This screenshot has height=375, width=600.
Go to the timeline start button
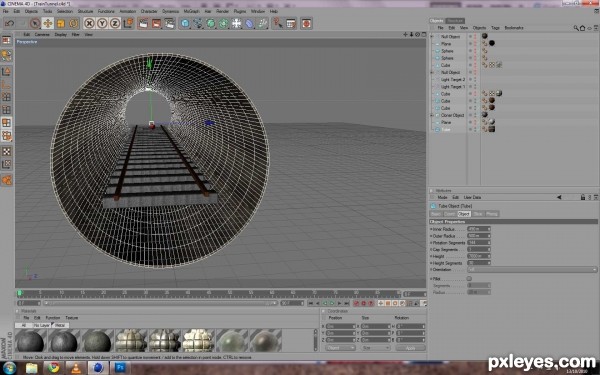coord(310,303)
